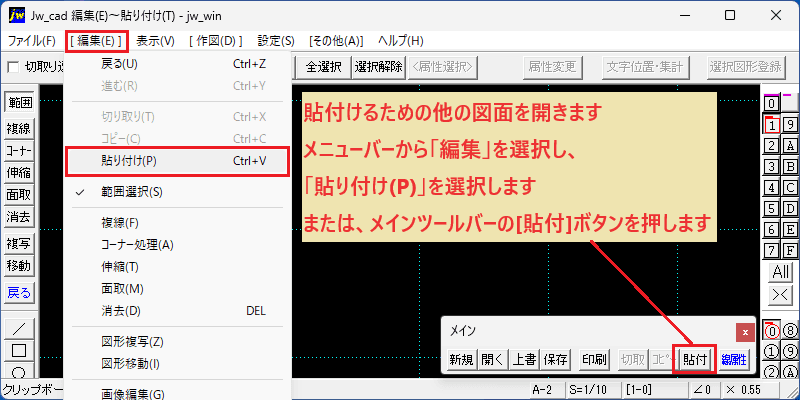Switch to square layer button F
Image resolution: width=800 pixels, height=400 pixels.
pos(790,250)
